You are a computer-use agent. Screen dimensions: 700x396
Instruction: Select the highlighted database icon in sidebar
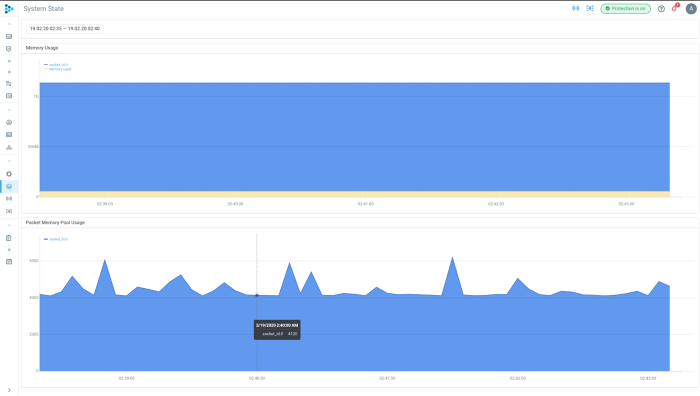coord(9,187)
